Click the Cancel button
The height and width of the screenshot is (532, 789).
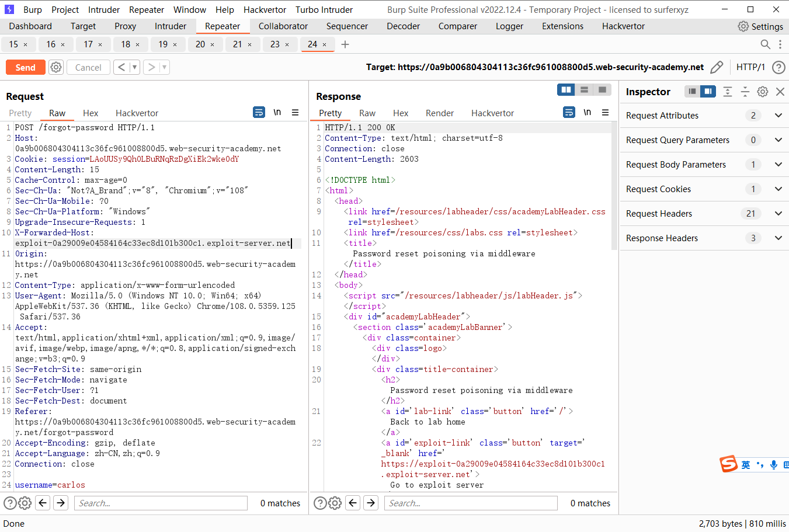coord(88,67)
